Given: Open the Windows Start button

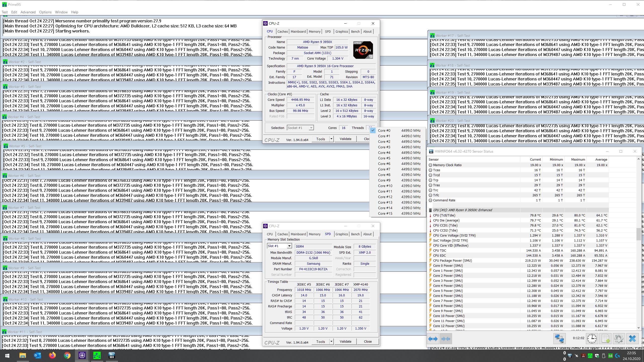Looking at the screenshot, I should (x=7, y=355).
